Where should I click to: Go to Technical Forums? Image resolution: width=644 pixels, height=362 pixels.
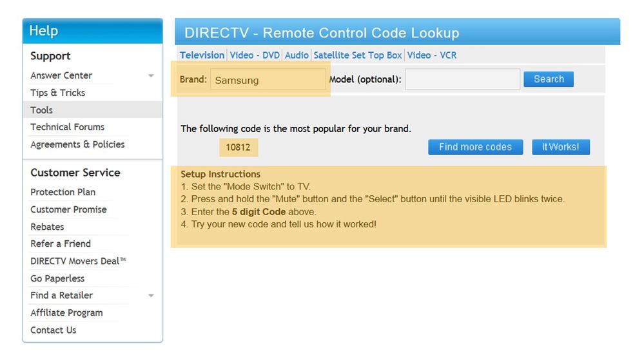coord(67,127)
